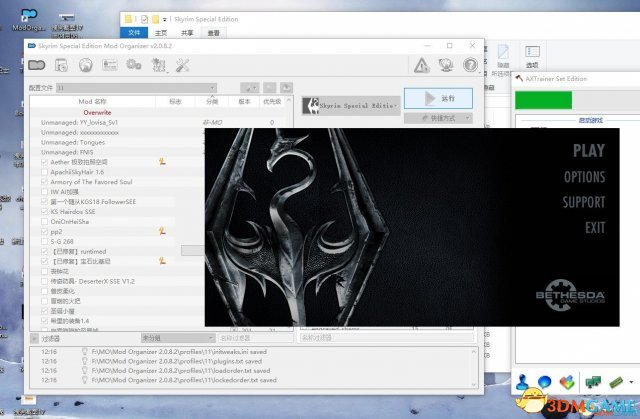Open the profiles manager icon
This screenshot has width=640, height=419.
[x=110, y=65]
